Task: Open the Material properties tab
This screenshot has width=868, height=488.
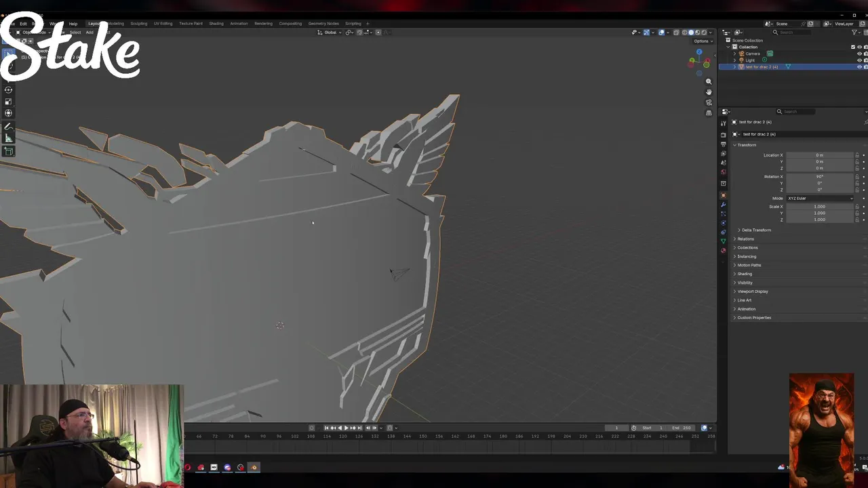Action: [x=724, y=251]
